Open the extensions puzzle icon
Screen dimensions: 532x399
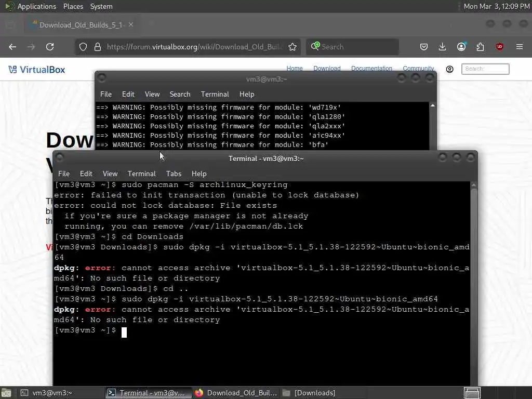click(x=480, y=47)
